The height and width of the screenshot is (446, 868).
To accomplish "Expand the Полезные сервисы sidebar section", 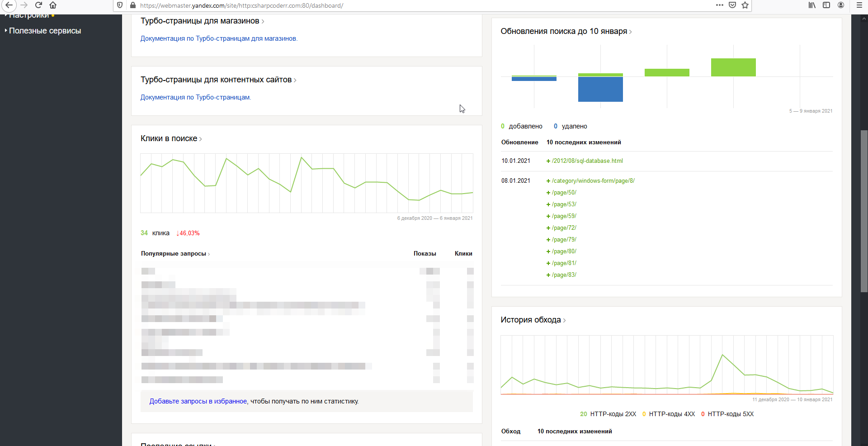I will [x=45, y=31].
